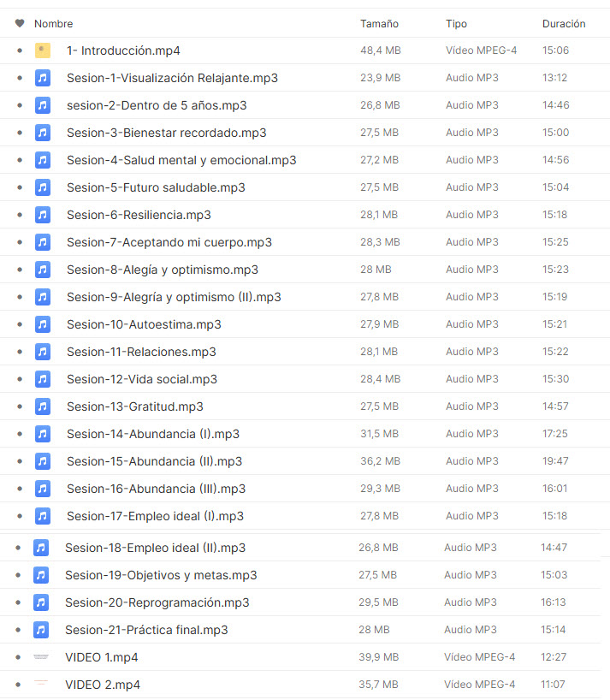The width and height of the screenshot is (610, 700).
Task: Sort by the Tipo column header
Action: tap(456, 24)
